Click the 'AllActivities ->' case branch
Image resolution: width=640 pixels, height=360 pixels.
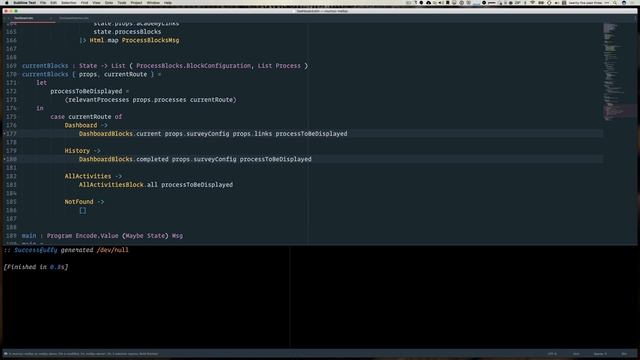[x=93, y=176]
